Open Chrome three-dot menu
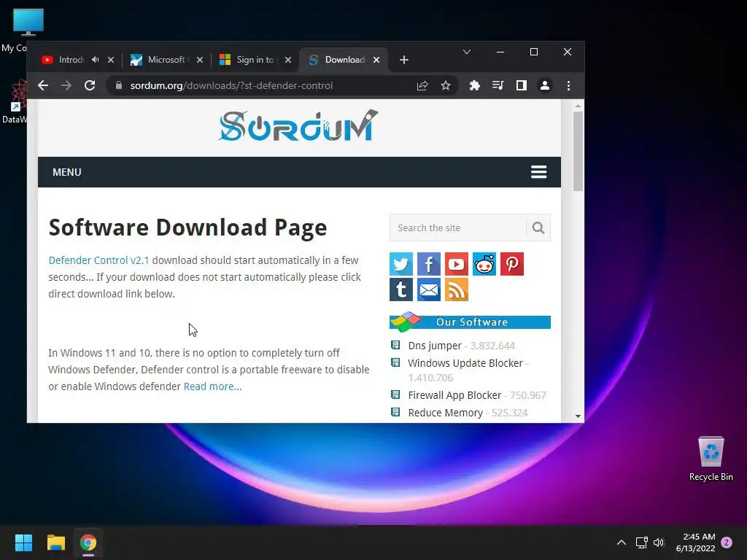The image size is (747, 560). tap(568, 86)
